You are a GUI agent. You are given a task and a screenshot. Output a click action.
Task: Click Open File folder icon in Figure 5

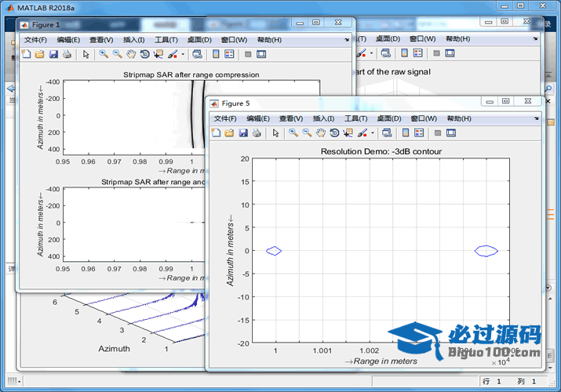coord(229,133)
